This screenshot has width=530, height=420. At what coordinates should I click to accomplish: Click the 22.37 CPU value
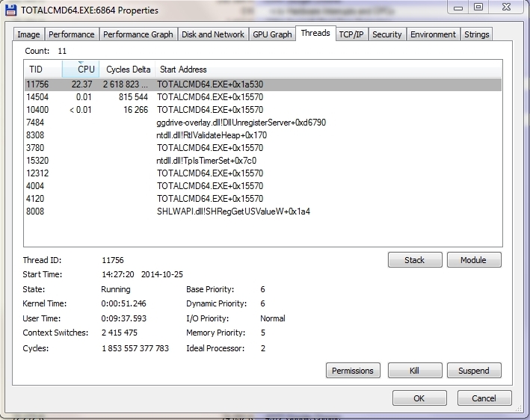81,84
